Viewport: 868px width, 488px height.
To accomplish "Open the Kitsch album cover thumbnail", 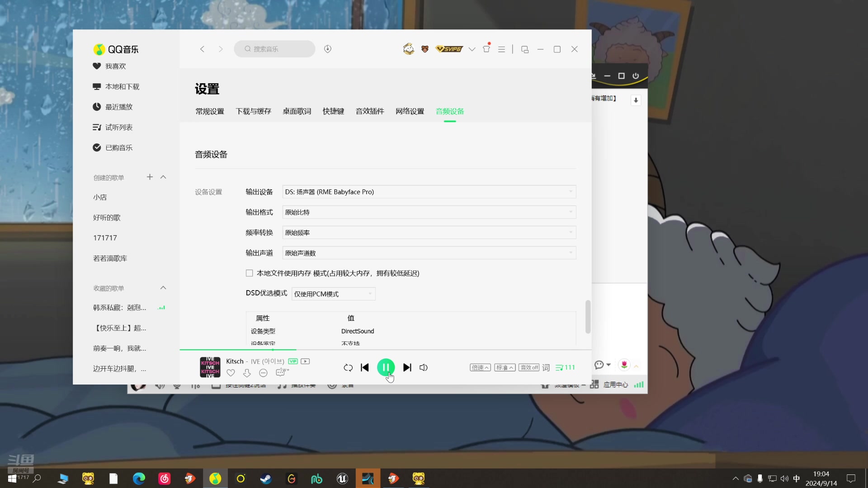I will (x=210, y=367).
